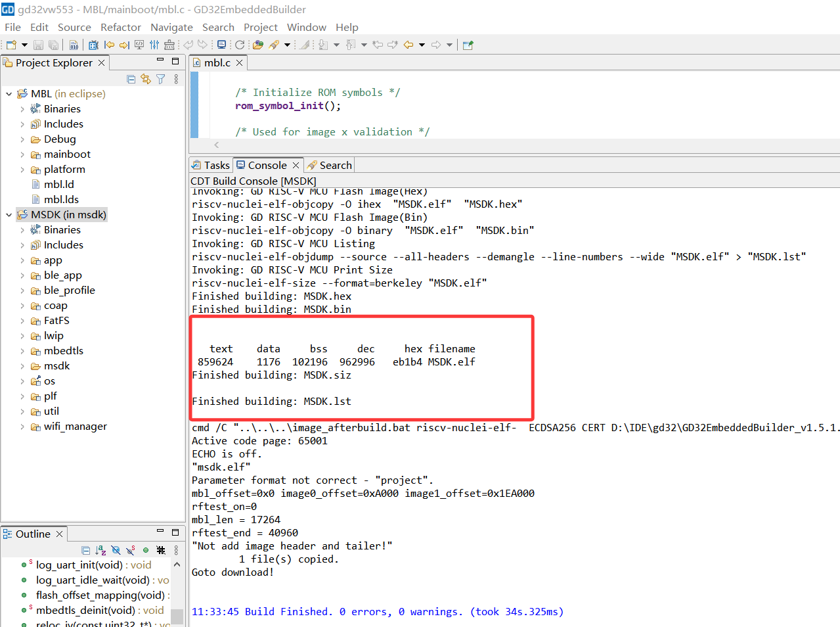The height and width of the screenshot is (627, 840).
Task: Click the 'Build Finished' console line
Action: (378, 612)
